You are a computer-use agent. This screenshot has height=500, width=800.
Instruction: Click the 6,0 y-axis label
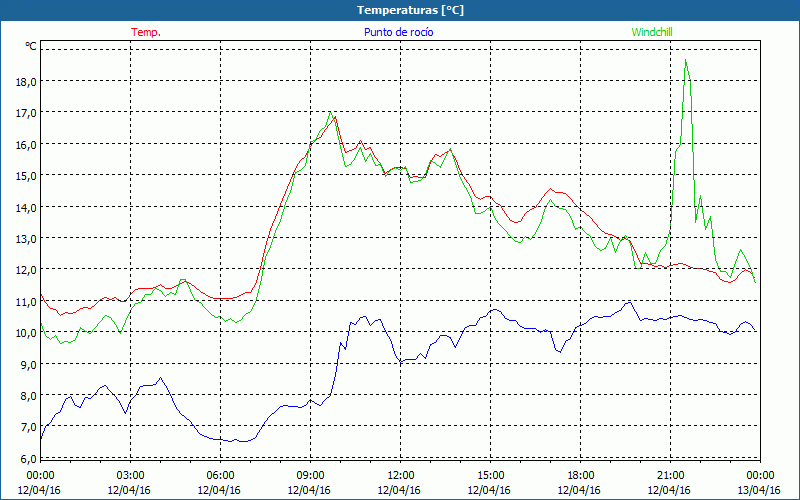coord(29,459)
